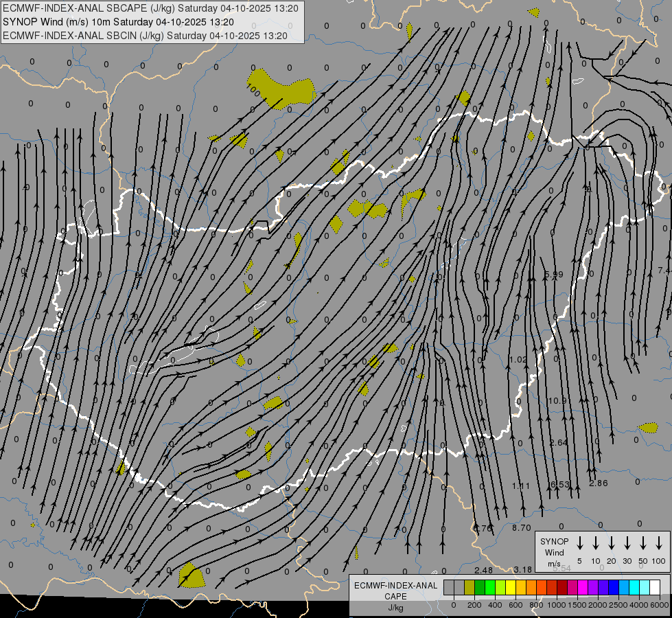
Task: Click the SYNOP Wind 10m title line
Action: point(118,22)
